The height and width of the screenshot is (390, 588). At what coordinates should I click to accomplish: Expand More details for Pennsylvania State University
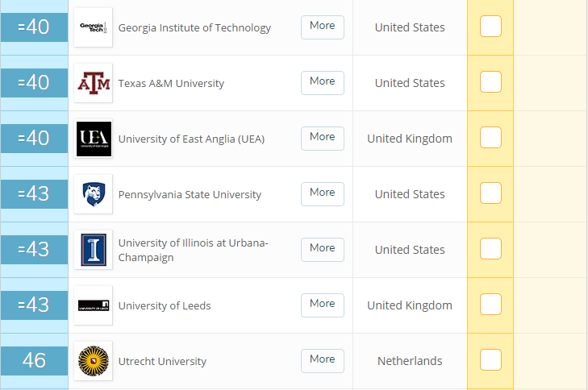[x=322, y=193]
